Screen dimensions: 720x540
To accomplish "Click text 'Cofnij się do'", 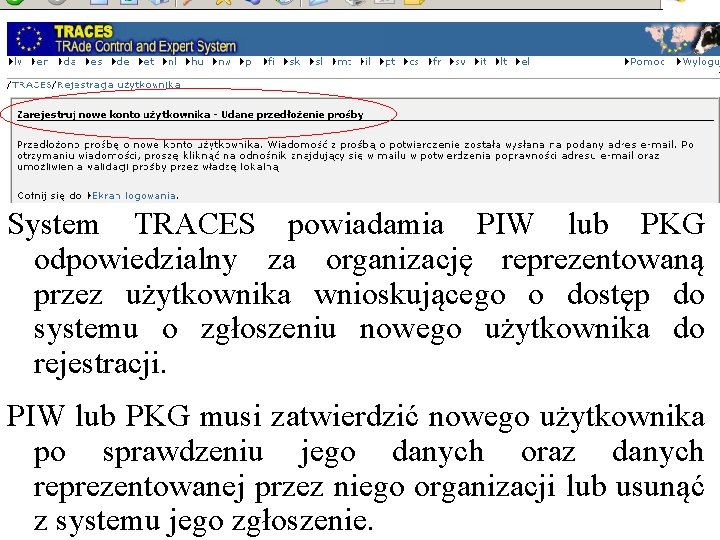I will click(49, 196).
